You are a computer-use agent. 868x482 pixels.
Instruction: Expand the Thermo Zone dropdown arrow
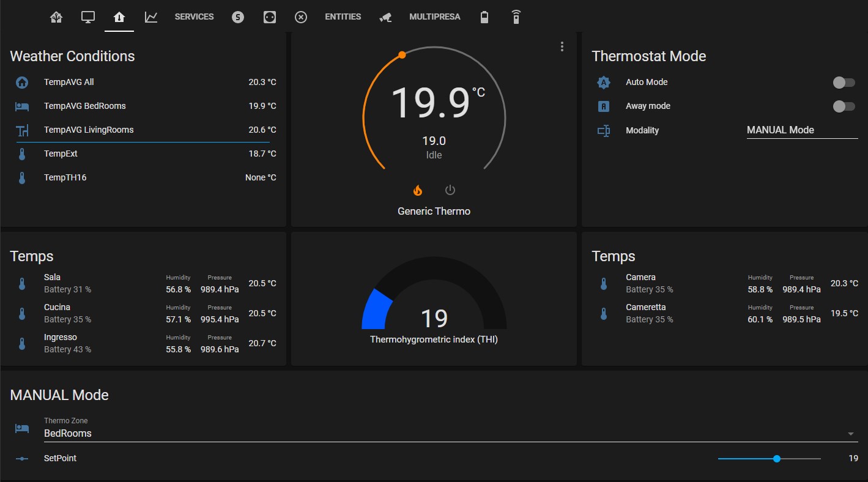pyautogui.click(x=850, y=434)
